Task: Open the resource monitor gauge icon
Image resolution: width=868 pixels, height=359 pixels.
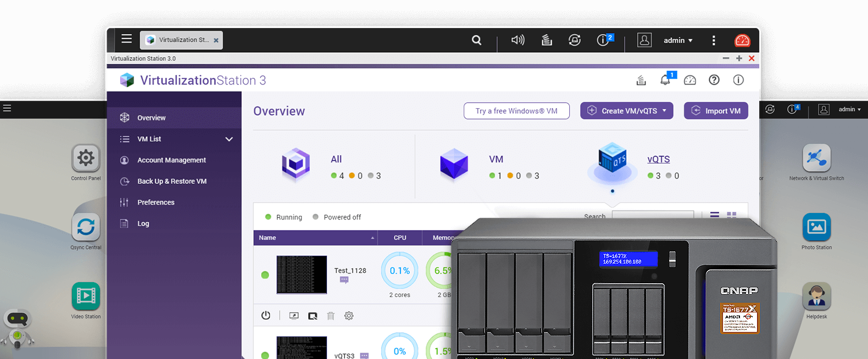Action: 690,80
